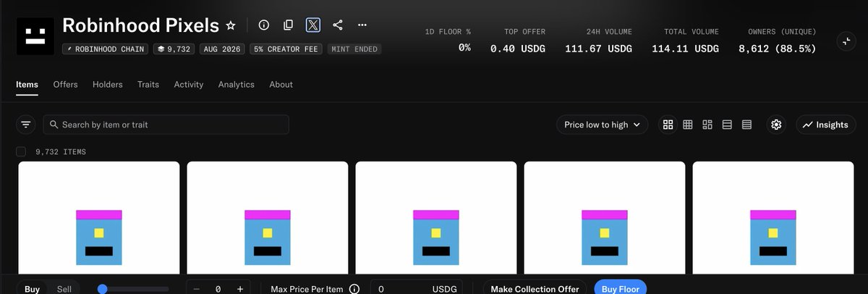Click the 8,612 (88.5%) owners value
Viewport: 868px width, 294px height.
[778, 49]
